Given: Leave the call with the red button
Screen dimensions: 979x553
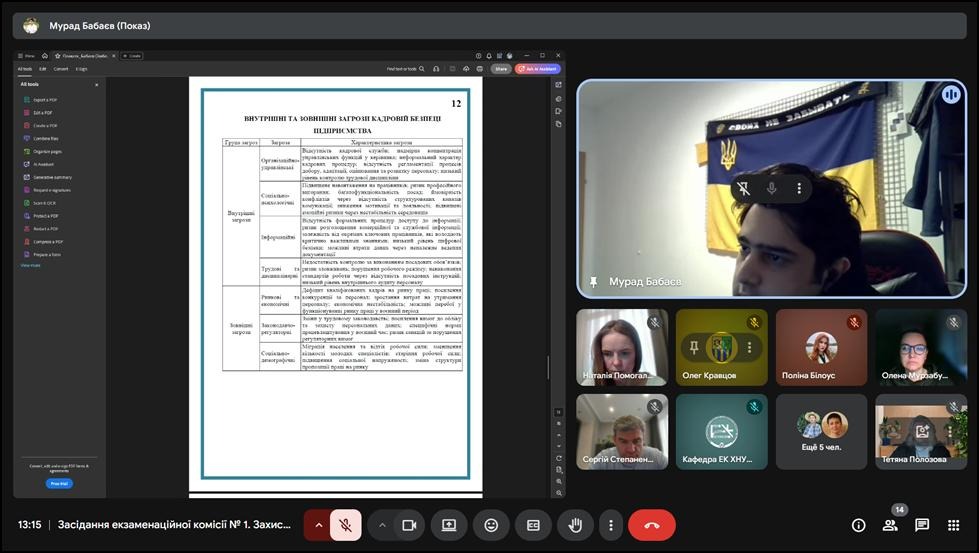Looking at the screenshot, I should (x=652, y=525).
